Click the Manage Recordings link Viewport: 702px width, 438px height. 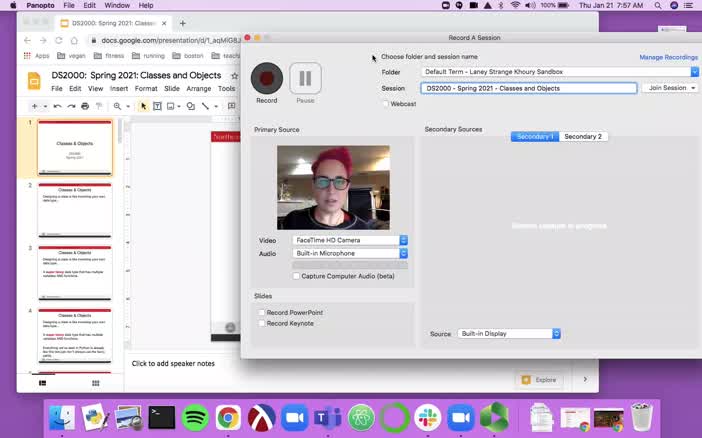668,57
